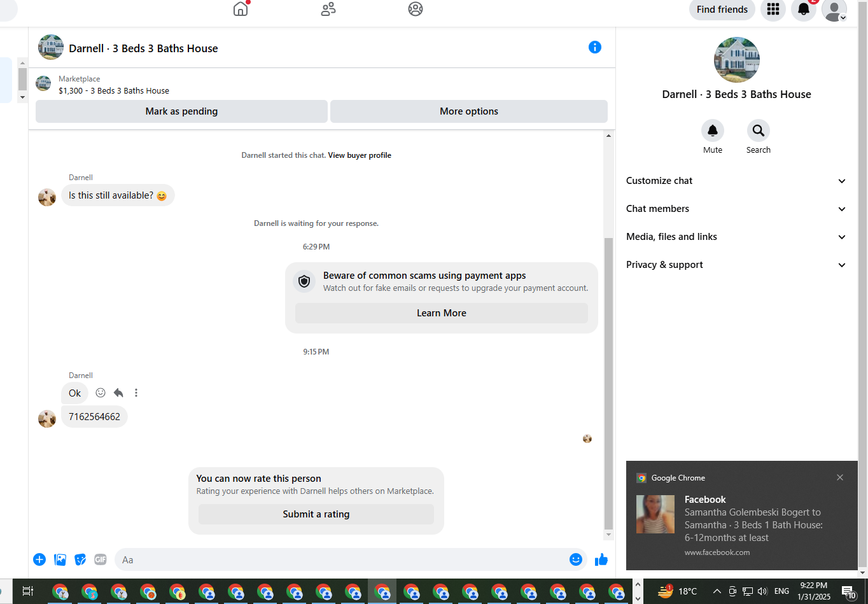Screen dimensions: 868x604
Task: Open the Notifications bell icon
Action: [804, 9]
